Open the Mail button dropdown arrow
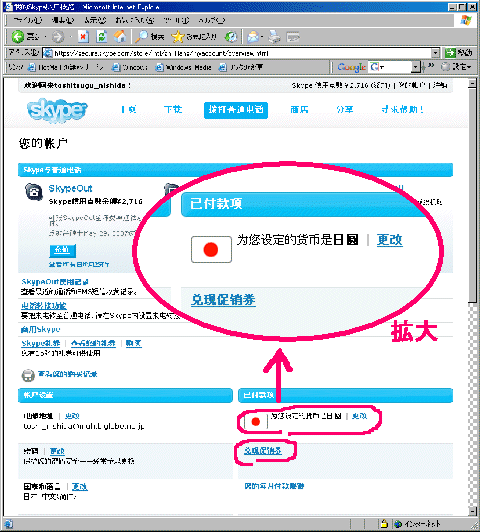The image size is (480, 532). [x=263, y=37]
